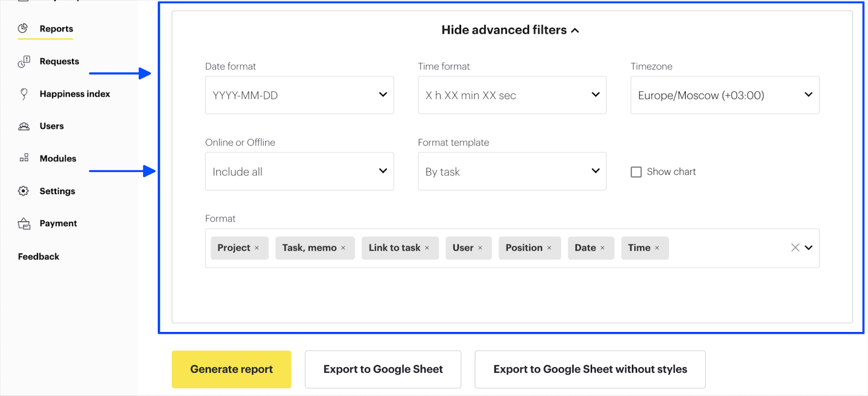Viewport: 868px width, 396px height.
Task: Click the Show chart label text
Action: click(x=671, y=172)
